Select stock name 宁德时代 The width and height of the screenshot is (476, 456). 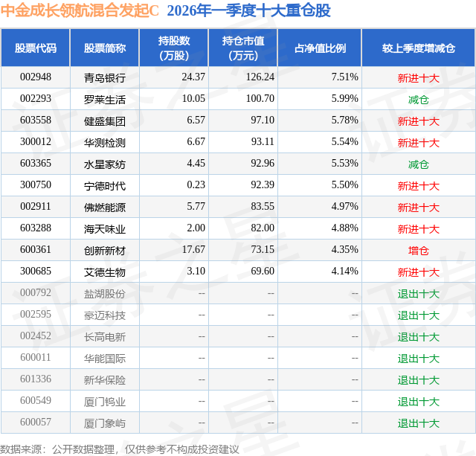click(x=105, y=186)
